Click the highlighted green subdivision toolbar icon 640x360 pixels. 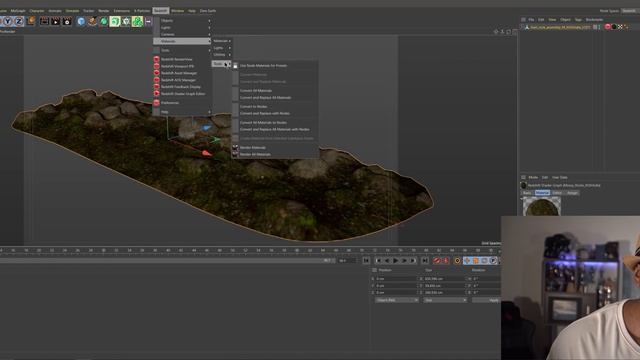(x=115, y=21)
